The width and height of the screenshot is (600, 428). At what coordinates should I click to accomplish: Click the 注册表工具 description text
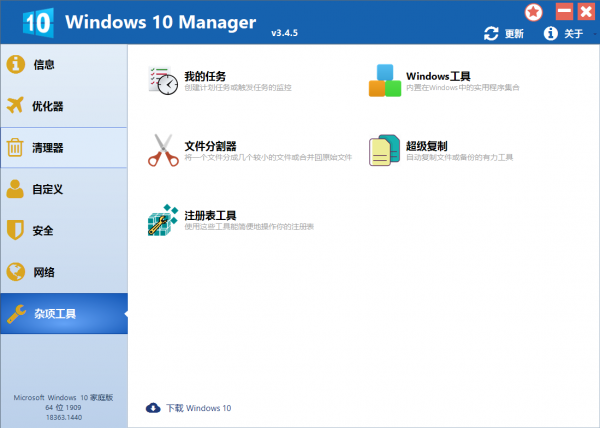249,227
